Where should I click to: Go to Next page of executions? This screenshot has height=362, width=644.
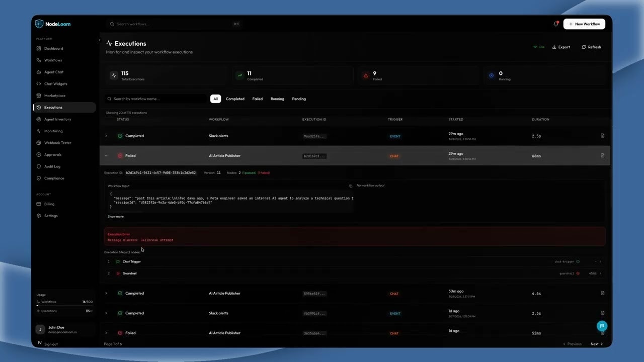[x=596, y=344]
